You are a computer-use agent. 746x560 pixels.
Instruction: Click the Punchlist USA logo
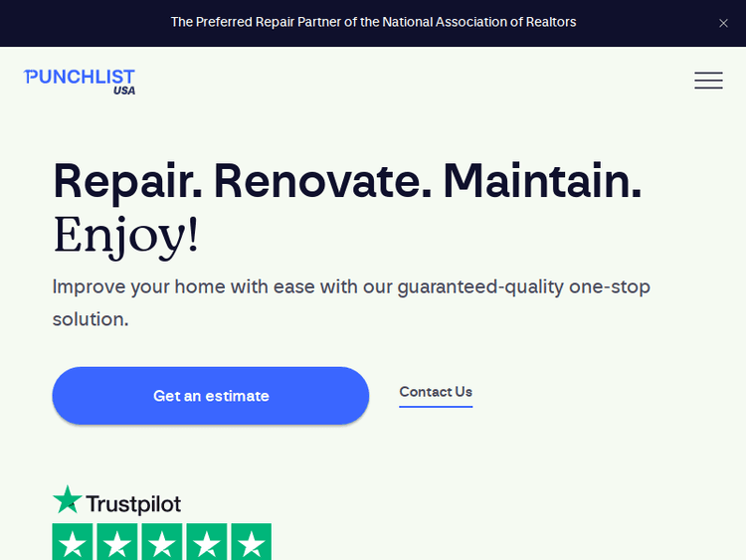[x=80, y=78]
